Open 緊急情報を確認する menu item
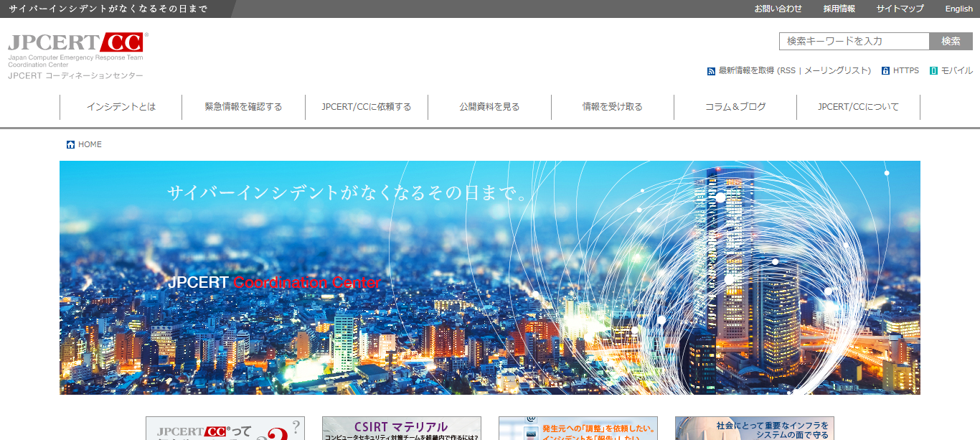The height and width of the screenshot is (440, 980). click(x=243, y=107)
